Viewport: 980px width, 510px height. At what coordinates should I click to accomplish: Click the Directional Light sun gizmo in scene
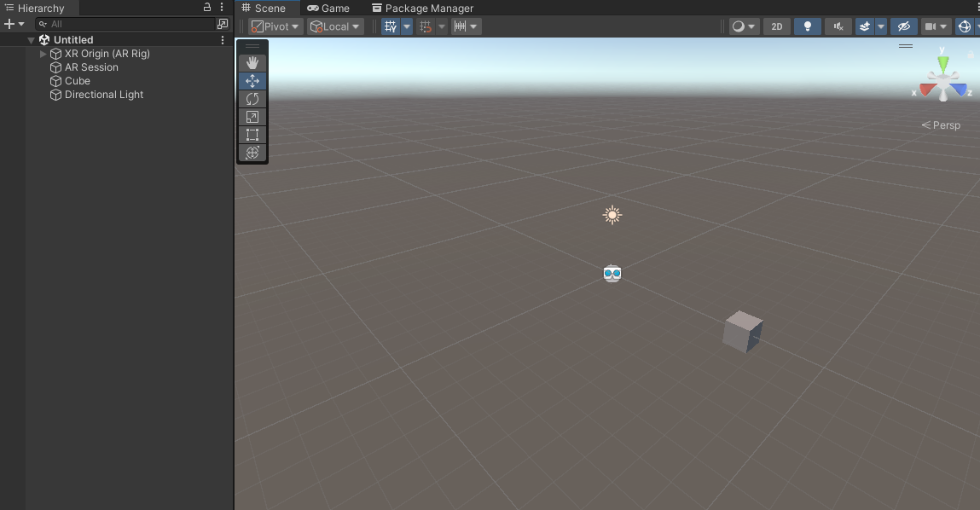pyautogui.click(x=612, y=215)
